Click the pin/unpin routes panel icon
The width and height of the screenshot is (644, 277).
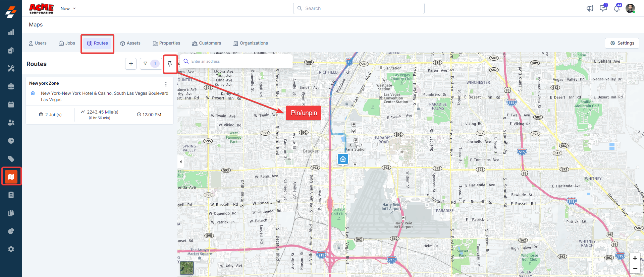tap(170, 64)
